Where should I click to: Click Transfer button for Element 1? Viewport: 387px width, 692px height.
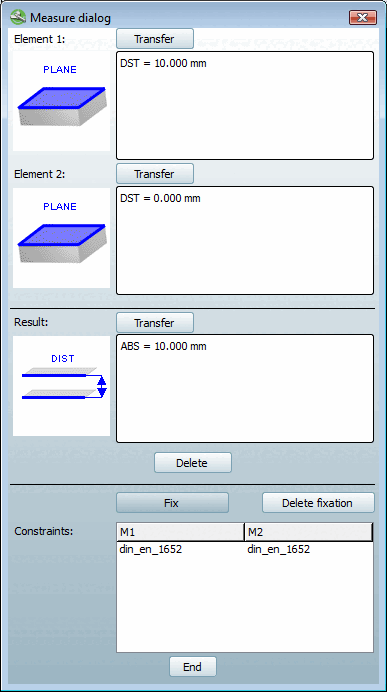155,39
